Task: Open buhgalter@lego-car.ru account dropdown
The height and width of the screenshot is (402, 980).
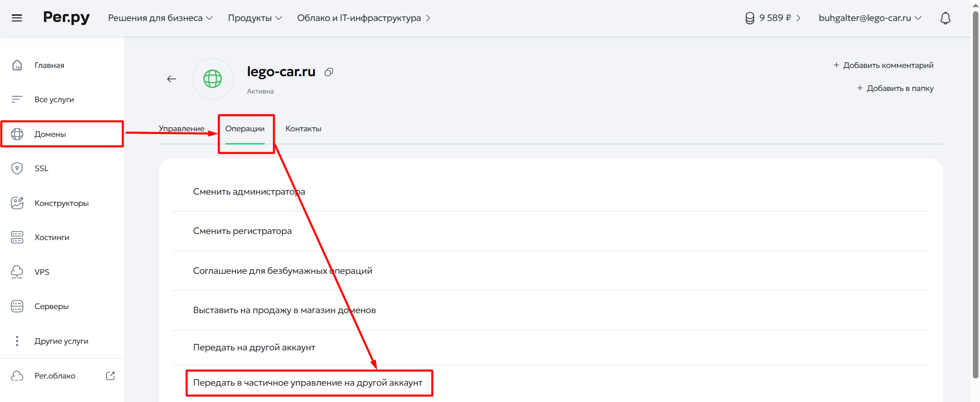Action: click(x=870, y=18)
